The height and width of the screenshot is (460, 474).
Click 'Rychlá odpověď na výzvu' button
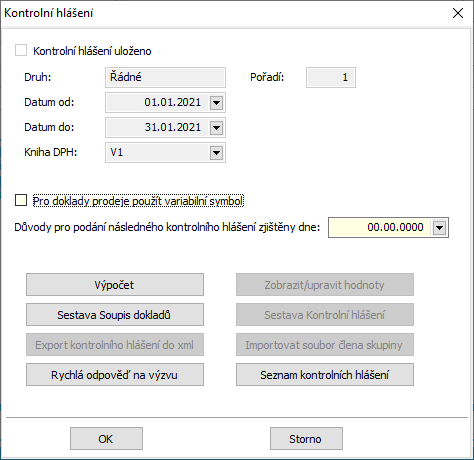click(x=115, y=375)
